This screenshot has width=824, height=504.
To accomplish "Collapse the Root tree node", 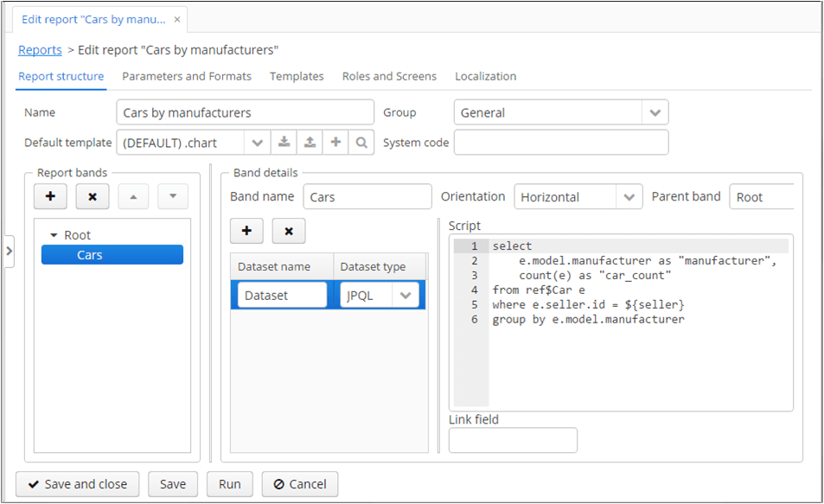I will pyautogui.click(x=54, y=235).
